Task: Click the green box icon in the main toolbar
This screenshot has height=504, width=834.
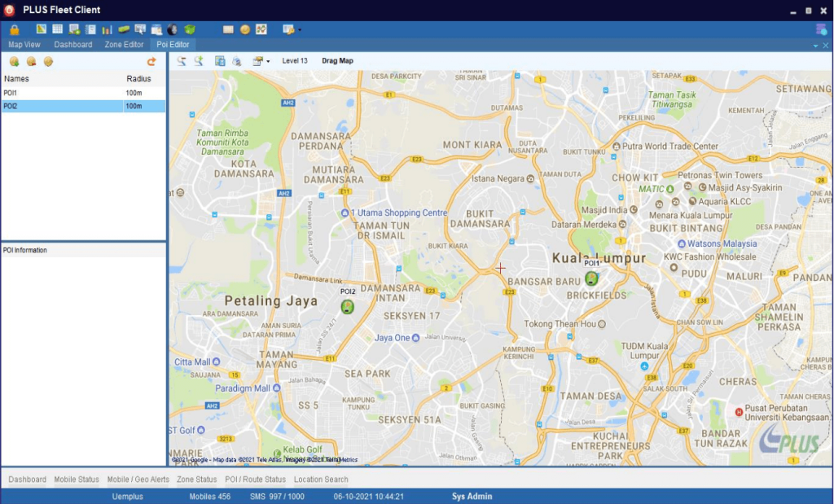Action: (189, 29)
